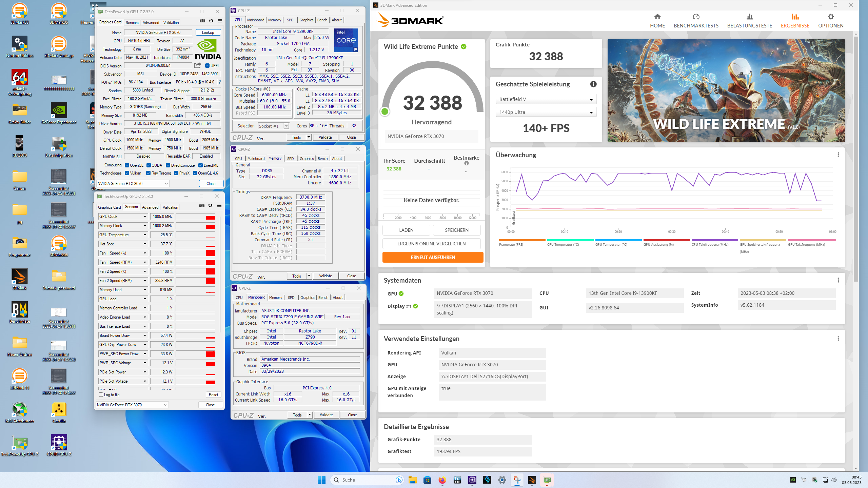Open BELASTUNGSTESTE in 3DMark

point(749,21)
